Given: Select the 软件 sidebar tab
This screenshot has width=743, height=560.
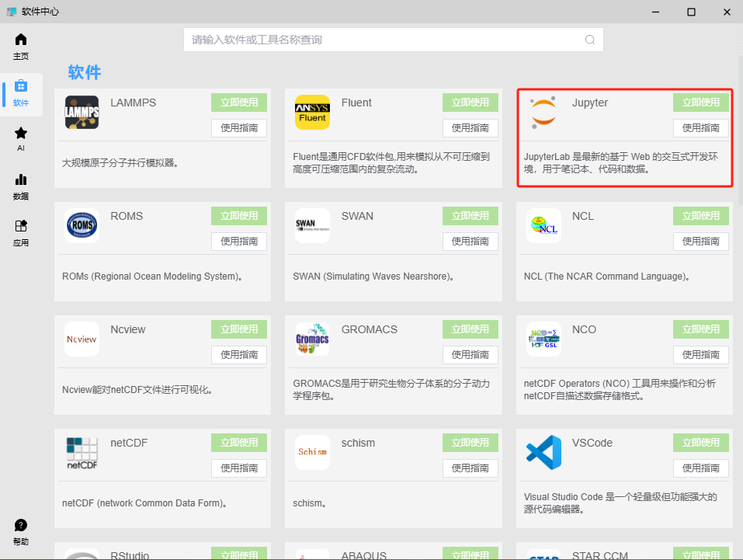Looking at the screenshot, I should (21, 93).
